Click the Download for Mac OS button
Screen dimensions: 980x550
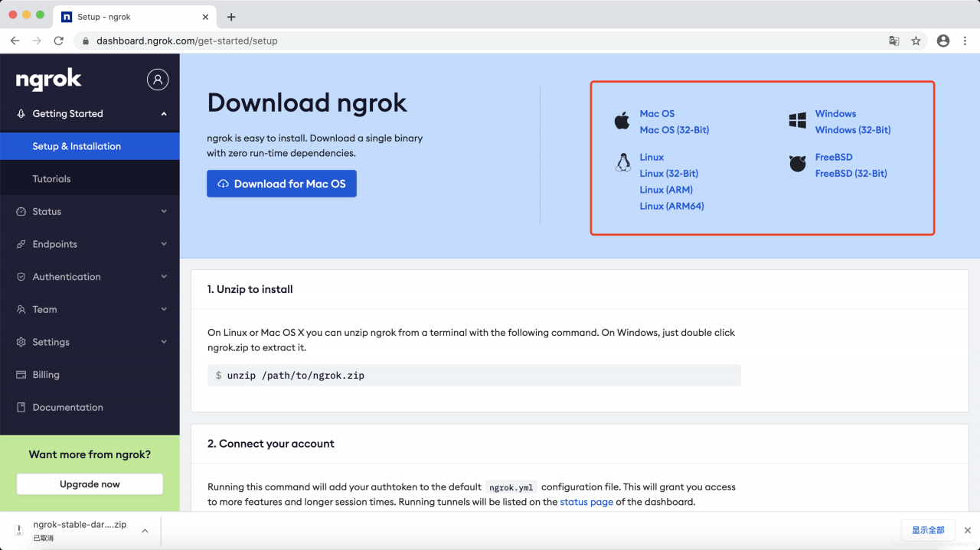pyautogui.click(x=281, y=184)
